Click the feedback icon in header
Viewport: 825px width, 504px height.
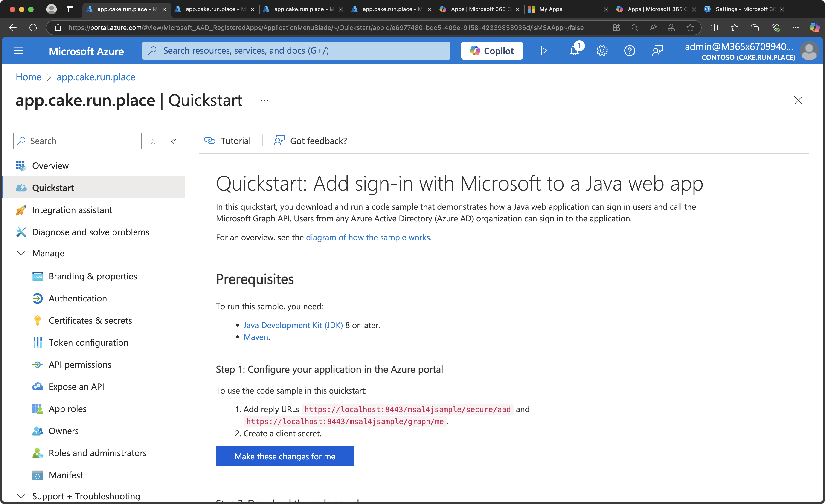657,51
